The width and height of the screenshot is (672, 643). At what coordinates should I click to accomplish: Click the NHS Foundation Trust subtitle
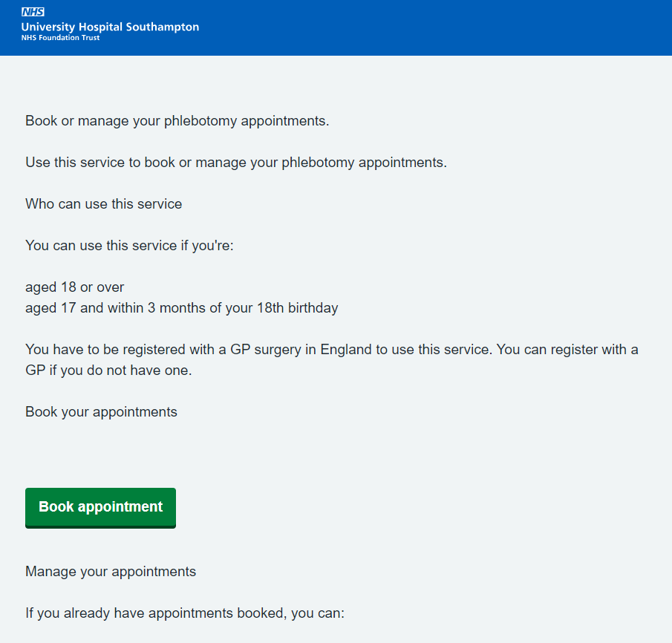point(60,38)
